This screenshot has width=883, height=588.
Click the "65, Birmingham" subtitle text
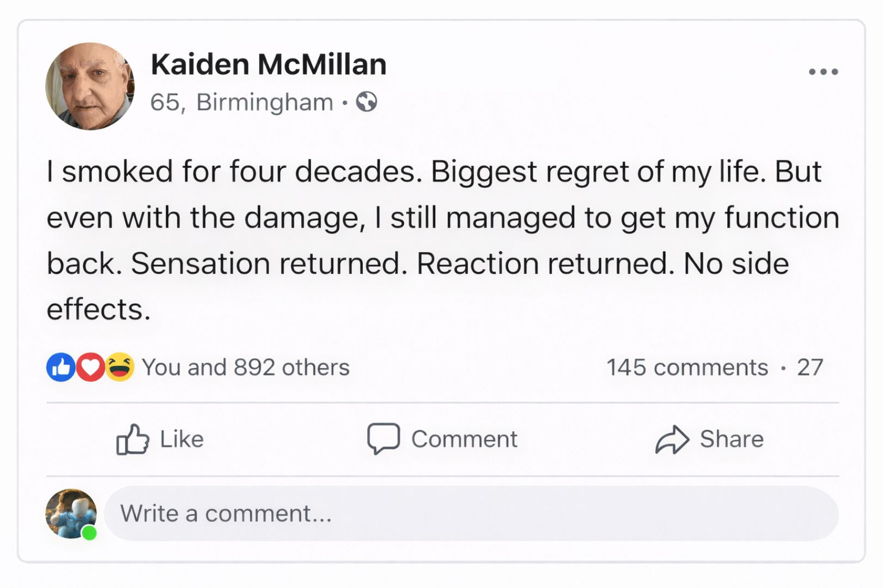pyautogui.click(x=241, y=102)
